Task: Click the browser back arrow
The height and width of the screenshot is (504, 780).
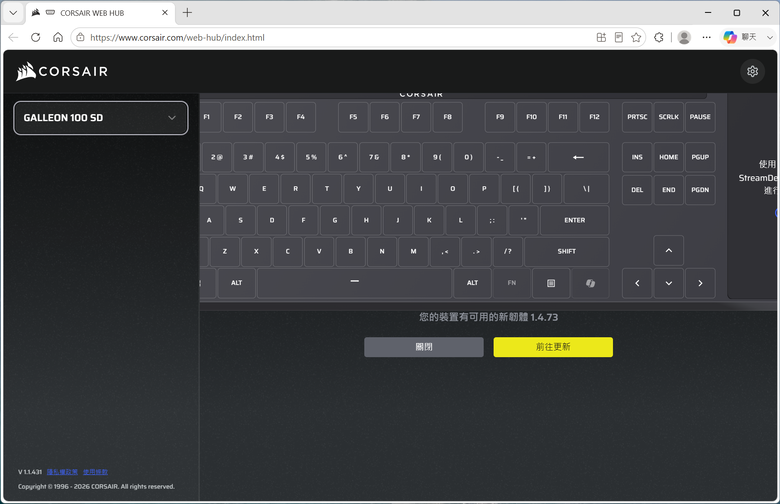Action: tap(13, 37)
